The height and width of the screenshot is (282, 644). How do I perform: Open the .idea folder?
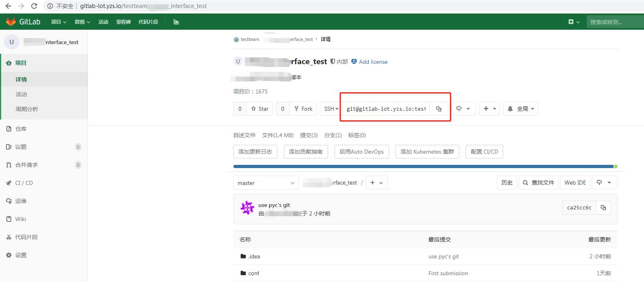click(x=254, y=256)
